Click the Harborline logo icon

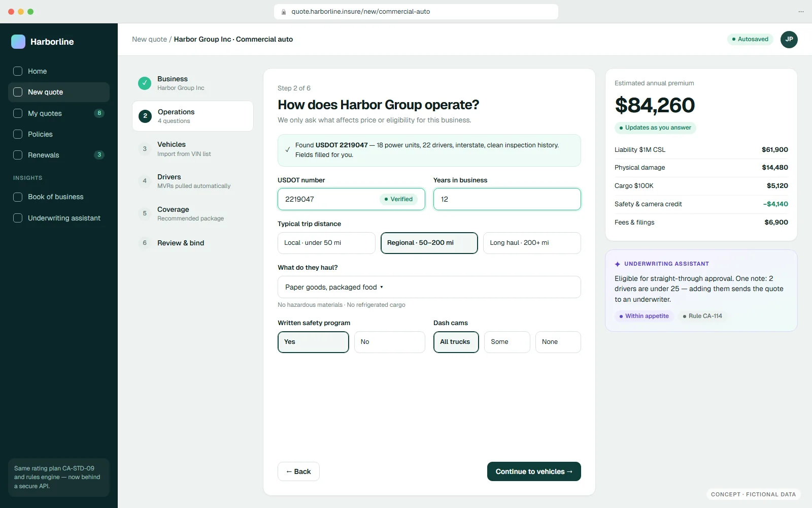click(18, 42)
